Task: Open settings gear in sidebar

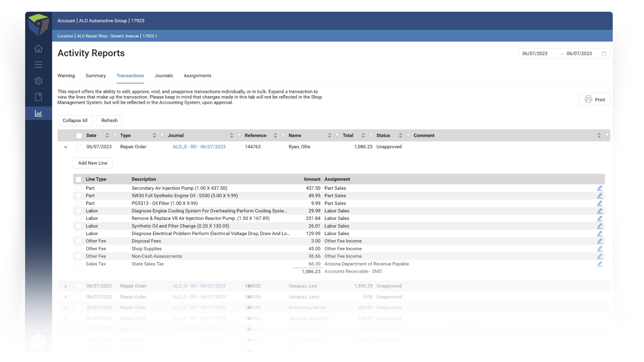Action: [38, 81]
